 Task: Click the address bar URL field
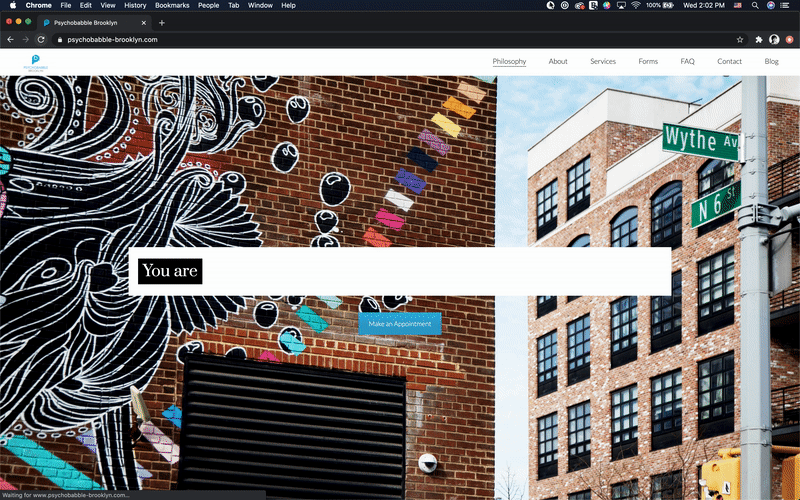point(398,39)
